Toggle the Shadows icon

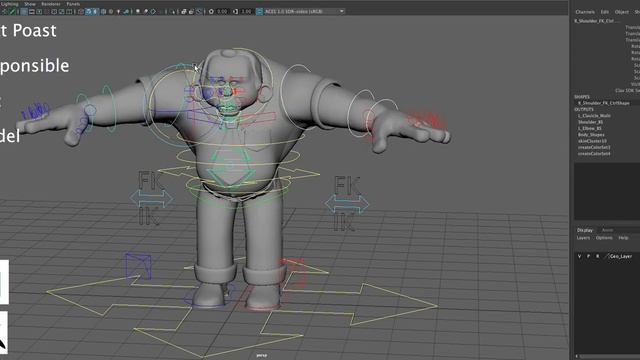pos(127,11)
